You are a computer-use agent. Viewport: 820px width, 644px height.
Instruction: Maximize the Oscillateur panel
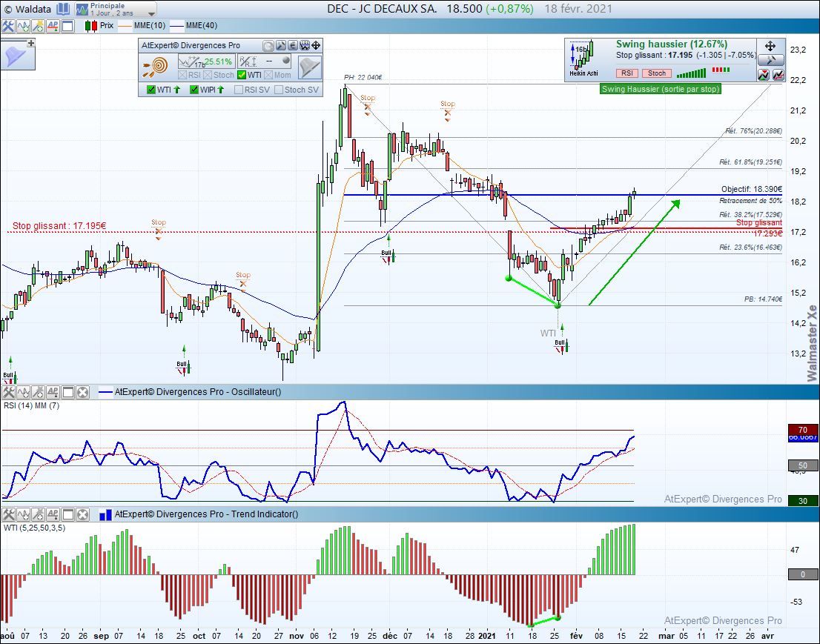(x=68, y=392)
